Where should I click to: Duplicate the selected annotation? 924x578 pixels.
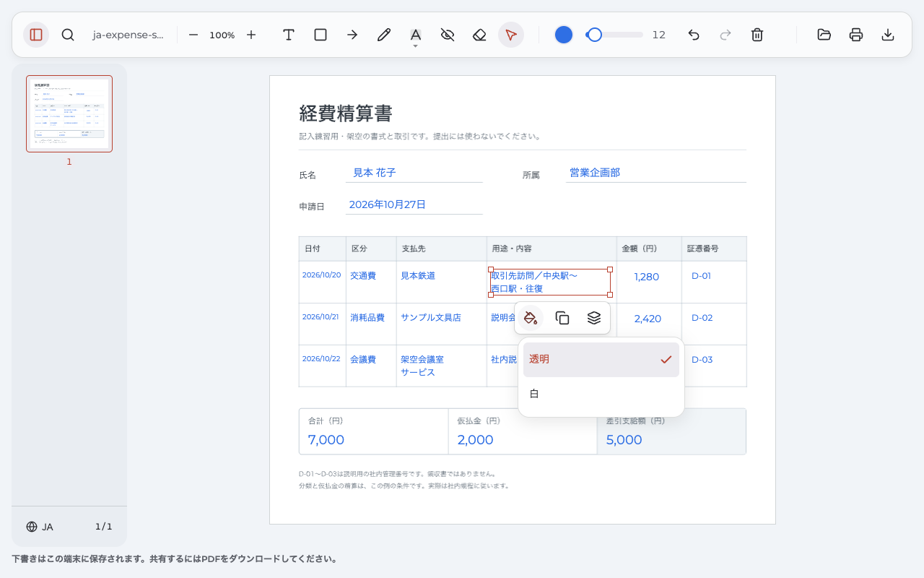(x=562, y=318)
